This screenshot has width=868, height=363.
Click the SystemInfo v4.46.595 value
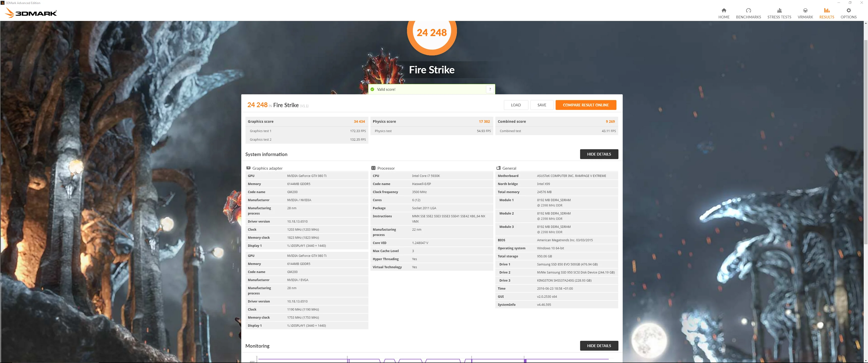544,305
